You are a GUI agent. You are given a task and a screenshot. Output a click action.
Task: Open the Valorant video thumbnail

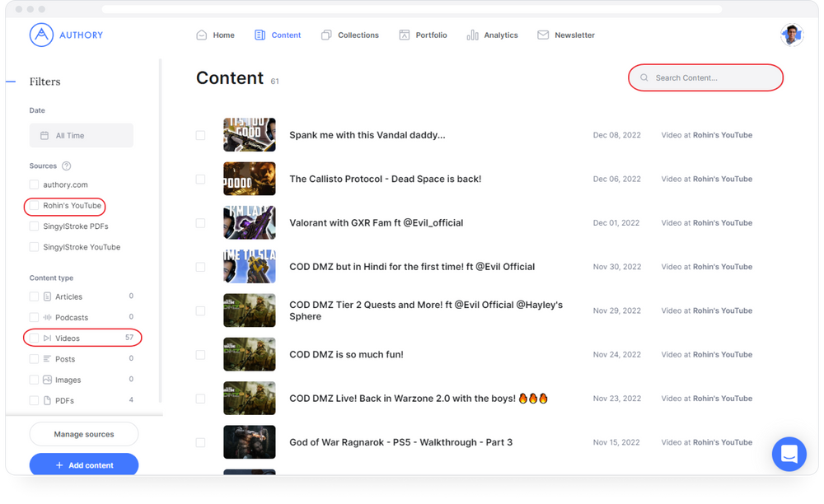[x=250, y=222]
